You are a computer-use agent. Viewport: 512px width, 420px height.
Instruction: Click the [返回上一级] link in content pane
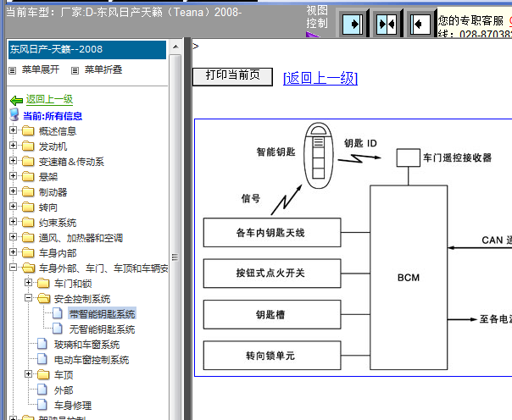coord(320,78)
